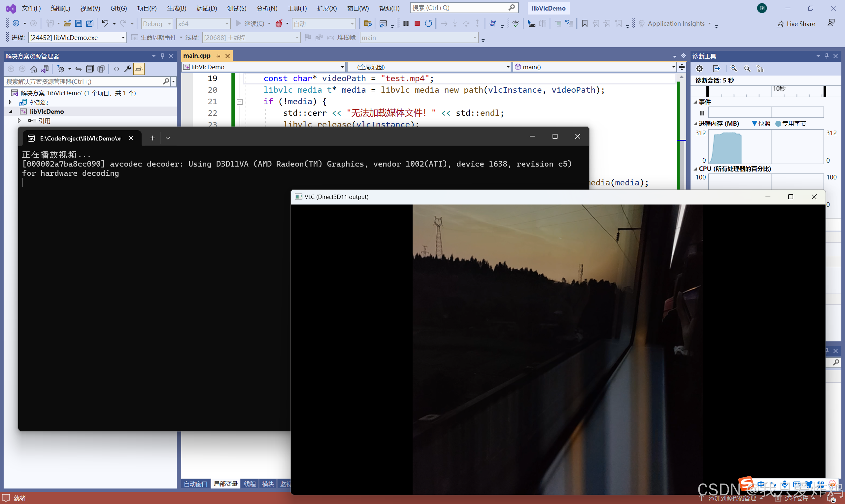
Task: Open Diagnostic Tools settings gear
Action: 699,69
